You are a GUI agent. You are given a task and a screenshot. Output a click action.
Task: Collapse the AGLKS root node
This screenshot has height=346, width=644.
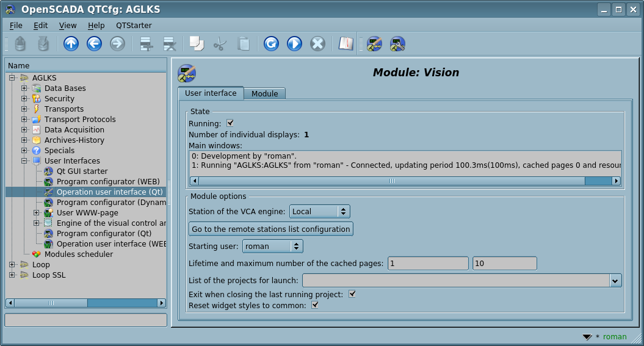point(12,77)
